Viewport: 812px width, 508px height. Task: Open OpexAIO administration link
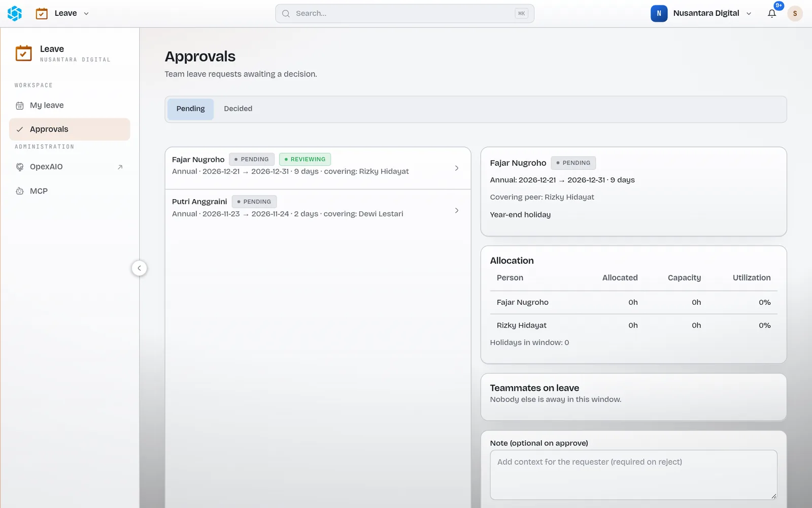coord(70,167)
